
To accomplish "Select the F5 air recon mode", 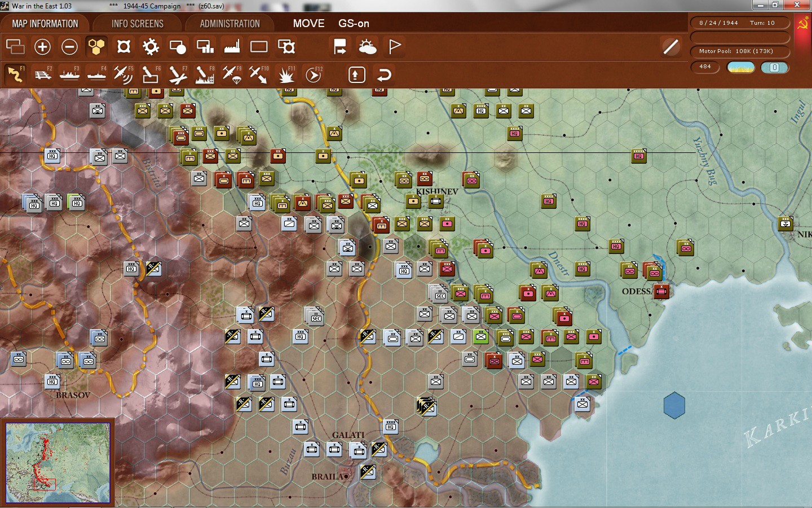I will point(123,74).
